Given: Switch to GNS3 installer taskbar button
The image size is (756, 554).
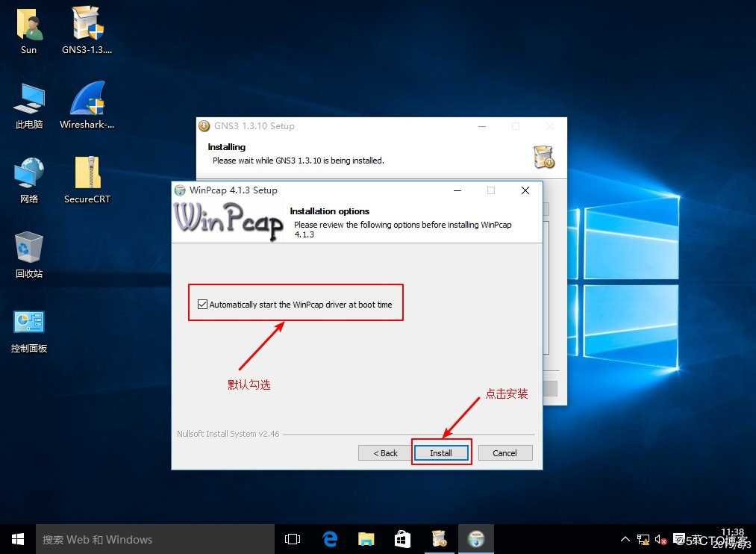Looking at the screenshot, I should click(440, 539).
